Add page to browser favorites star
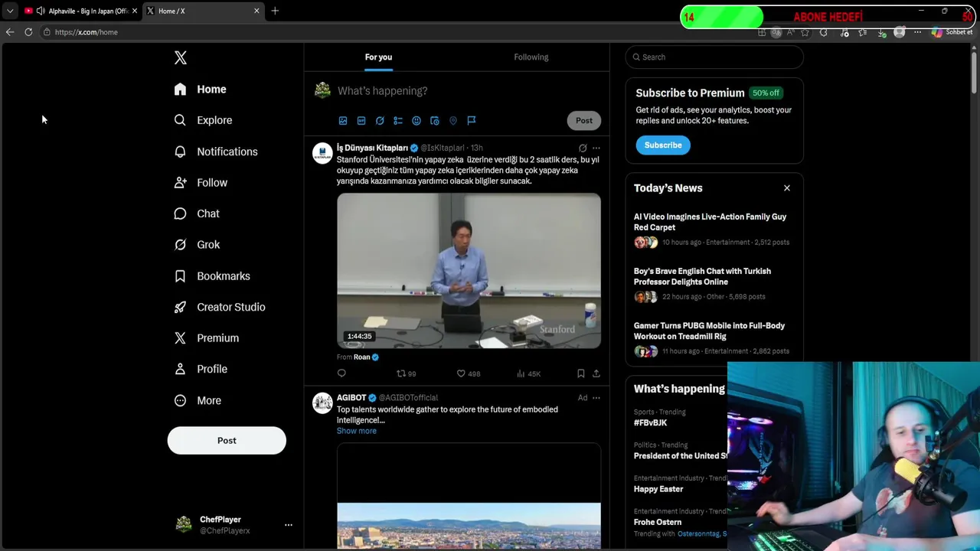This screenshot has width=980, height=551. (x=805, y=33)
